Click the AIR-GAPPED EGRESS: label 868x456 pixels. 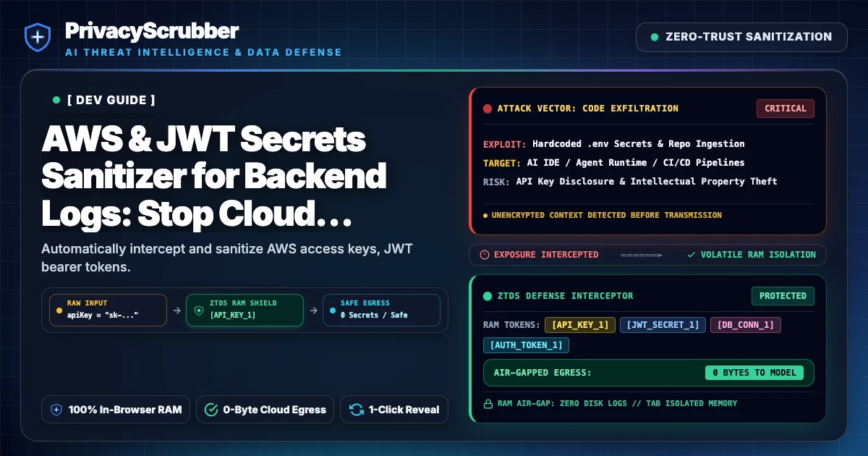pos(542,373)
